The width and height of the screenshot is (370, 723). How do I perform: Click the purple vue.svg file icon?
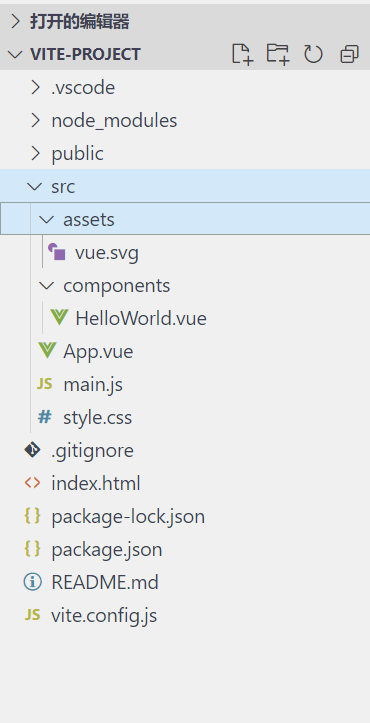(x=57, y=252)
